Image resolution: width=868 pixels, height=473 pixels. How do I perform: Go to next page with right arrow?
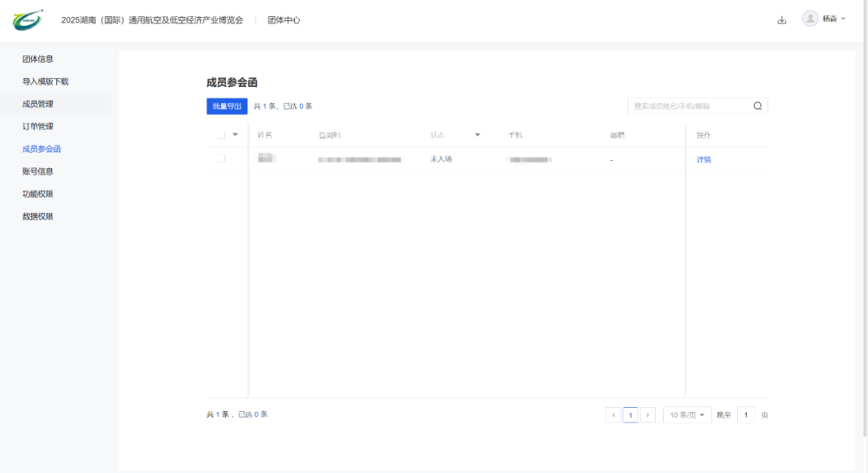click(x=649, y=414)
